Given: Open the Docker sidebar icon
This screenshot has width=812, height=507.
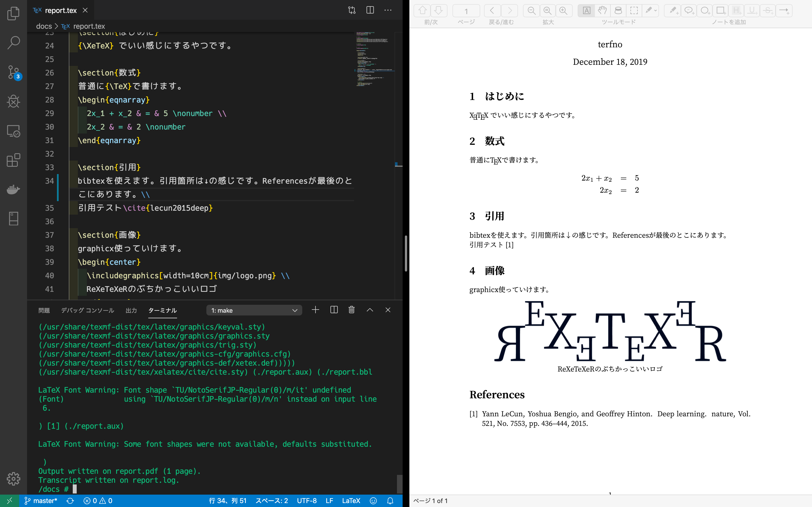Looking at the screenshot, I should 14,190.
